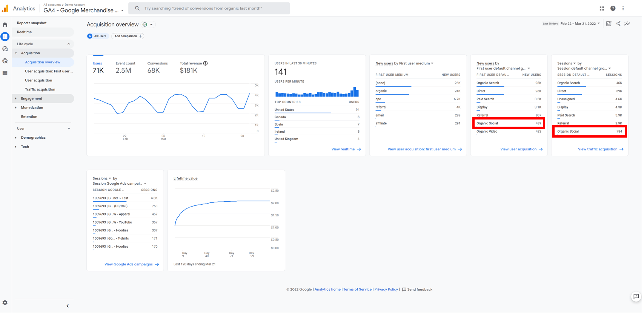Open the Insights sparkline icon
The image size is (644, 314).
(x=627, y=24)
